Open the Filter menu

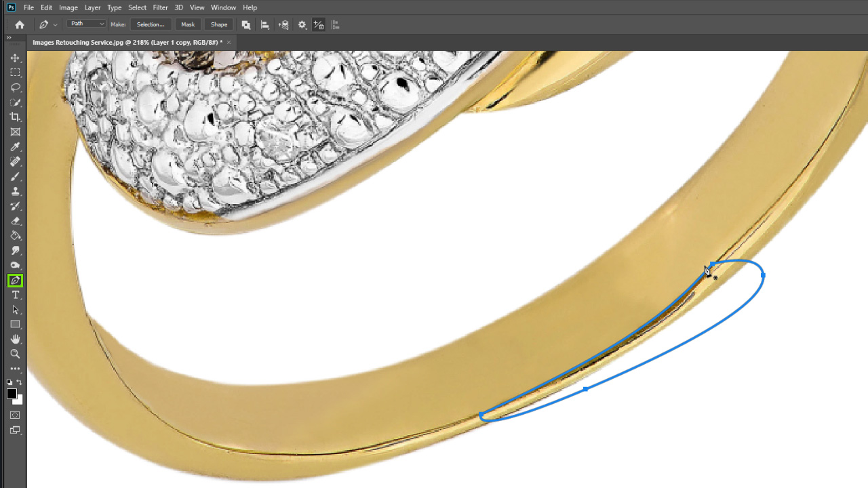pos(160,7)
